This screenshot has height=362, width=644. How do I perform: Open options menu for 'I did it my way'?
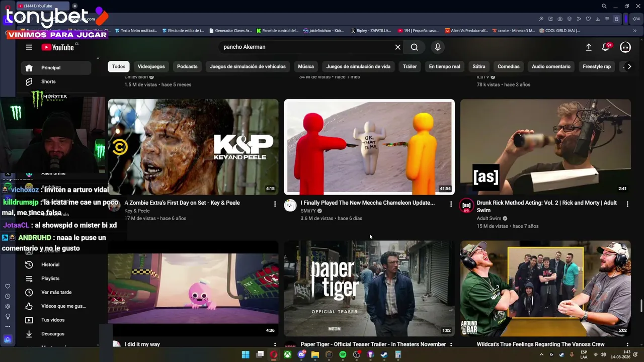[x=275, y=345]
